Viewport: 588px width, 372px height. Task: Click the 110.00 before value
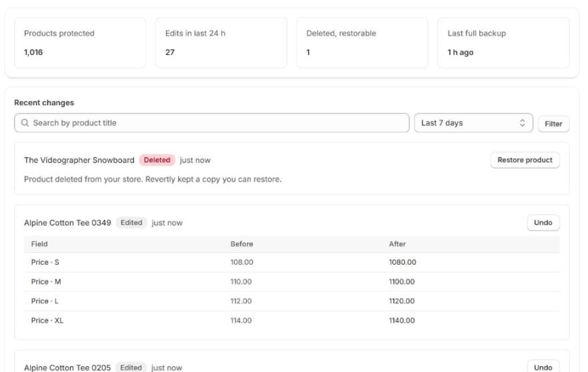[x=241, y=282]
